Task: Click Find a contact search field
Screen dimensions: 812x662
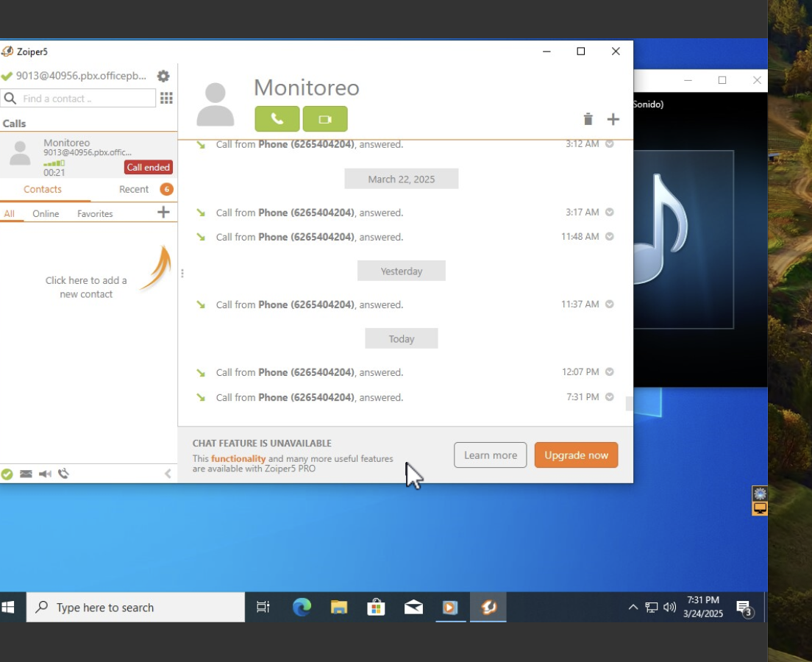Action: (x=78, y=98)
